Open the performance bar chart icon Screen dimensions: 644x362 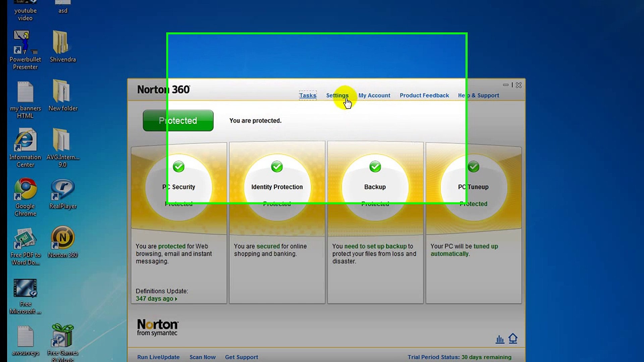pyautogui.click(x=500, y=340)
